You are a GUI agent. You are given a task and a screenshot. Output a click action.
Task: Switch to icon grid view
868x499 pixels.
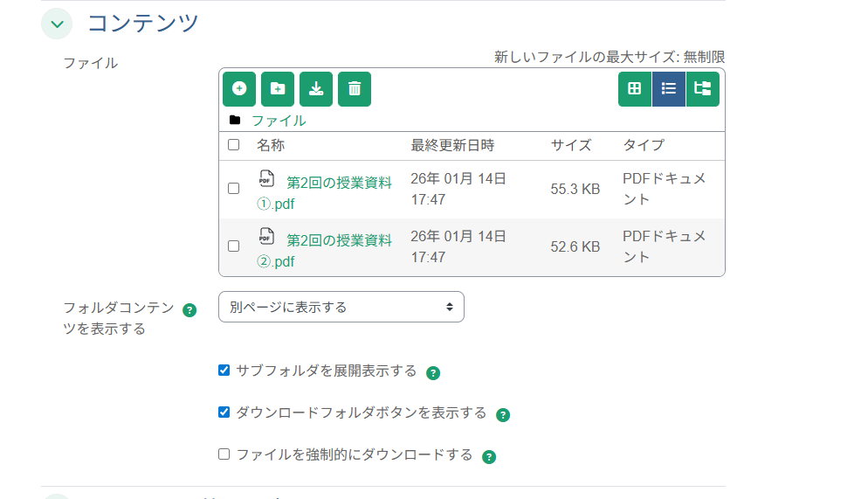point(635,89)
